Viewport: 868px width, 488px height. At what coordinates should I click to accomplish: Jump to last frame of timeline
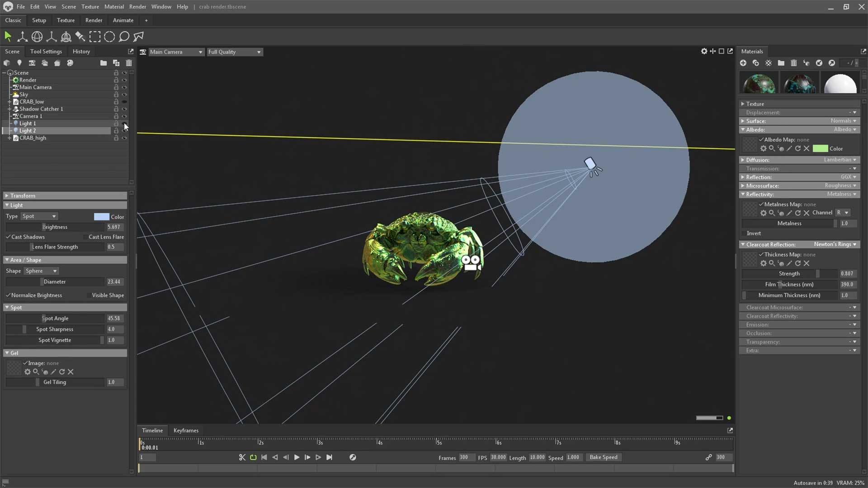(329, 457)
